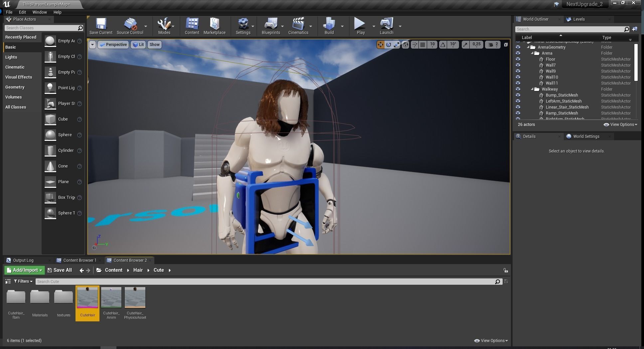This screenshot has height=349, width=644.
Task: Maximize or restore the viewport
Action: tap(506, 45)
